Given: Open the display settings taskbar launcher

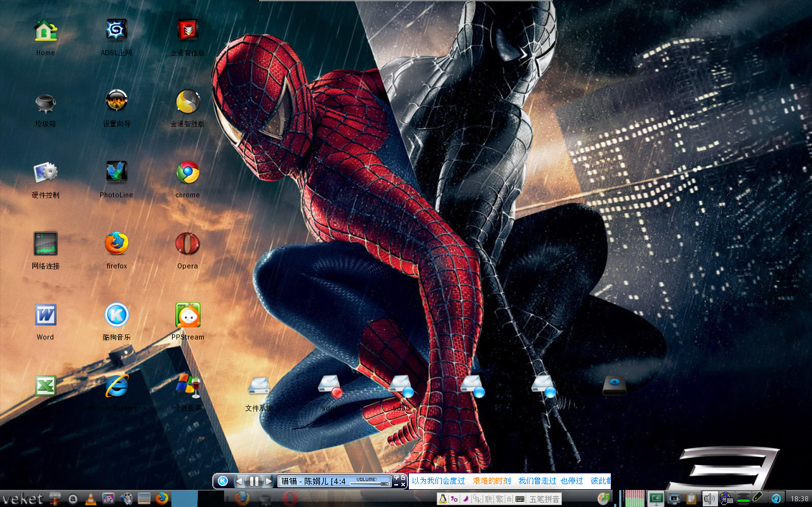Looking at the screenshot, I should click(109, 499).
